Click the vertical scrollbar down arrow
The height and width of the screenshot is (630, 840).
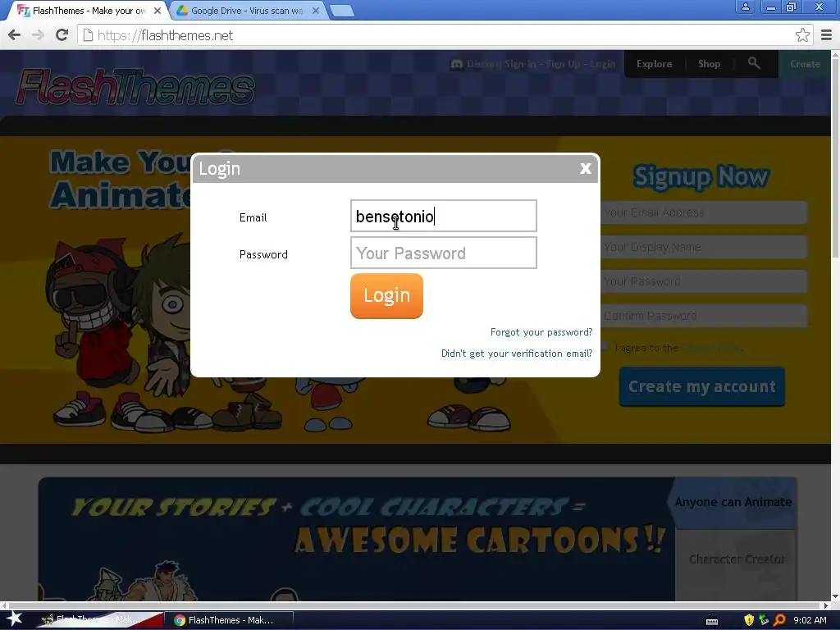835,597
